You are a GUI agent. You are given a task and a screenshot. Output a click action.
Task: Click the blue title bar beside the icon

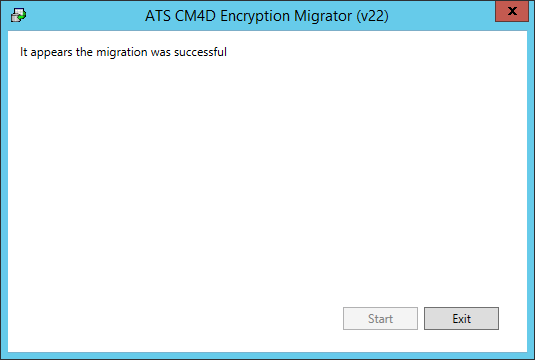point(82,16)
